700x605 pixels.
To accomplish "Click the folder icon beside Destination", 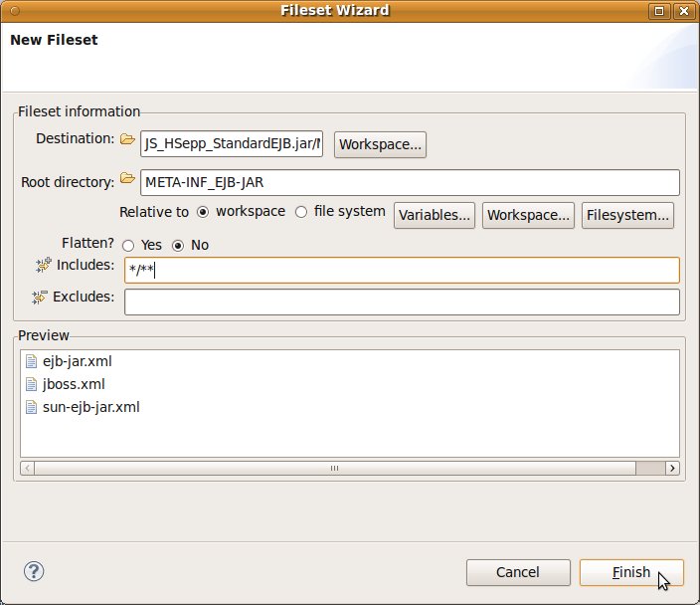I will pos(127,140).
